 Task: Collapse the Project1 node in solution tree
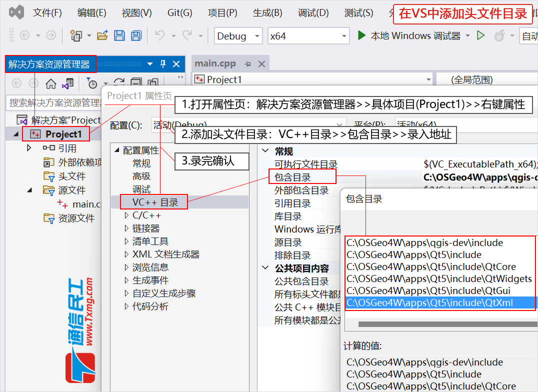(x=16, y=134)
